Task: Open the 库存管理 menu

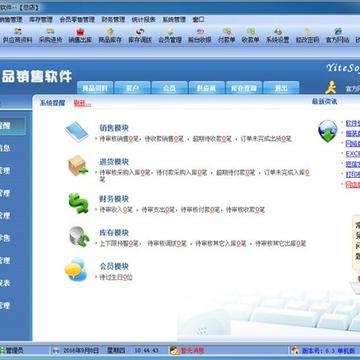Action: tap(41, 20)
